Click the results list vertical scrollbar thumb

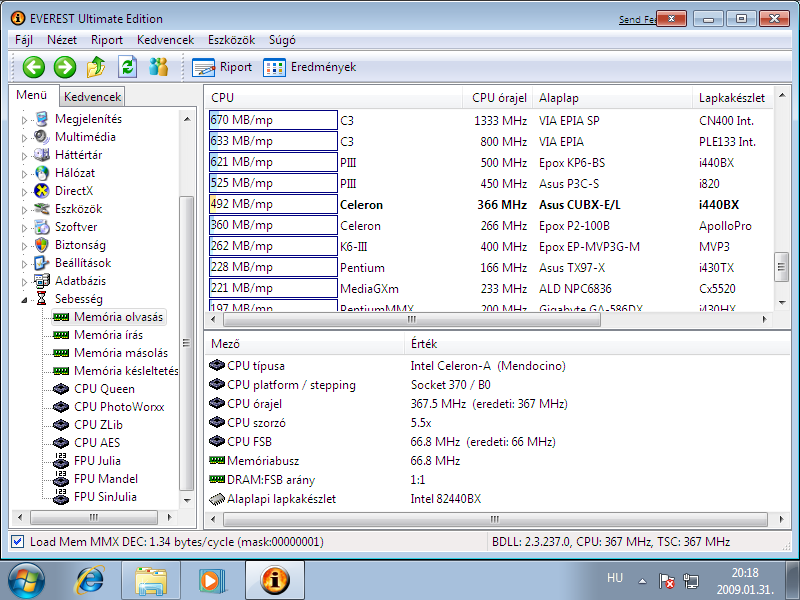[782, 267]
